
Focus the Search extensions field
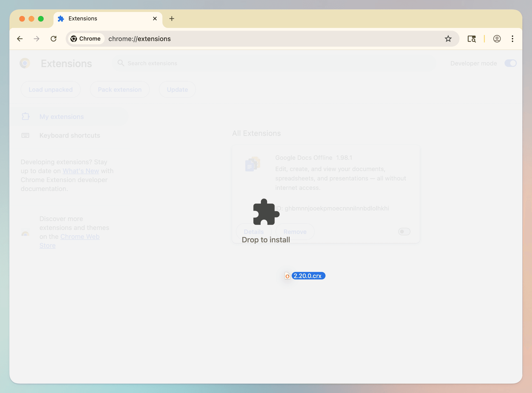click(274, 63)
